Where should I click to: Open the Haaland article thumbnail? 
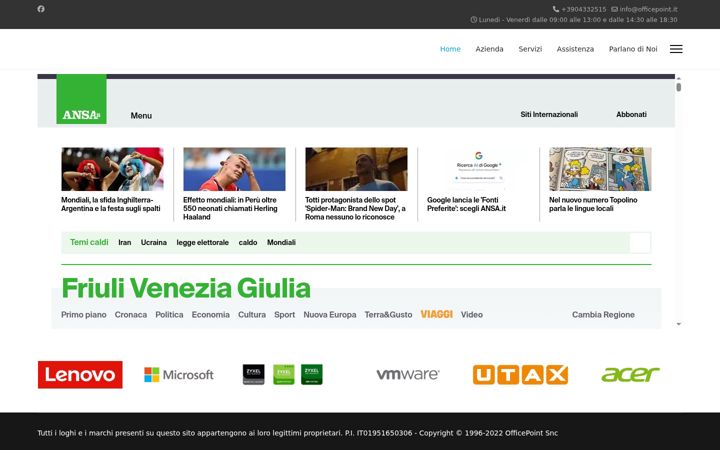(234, 169)
